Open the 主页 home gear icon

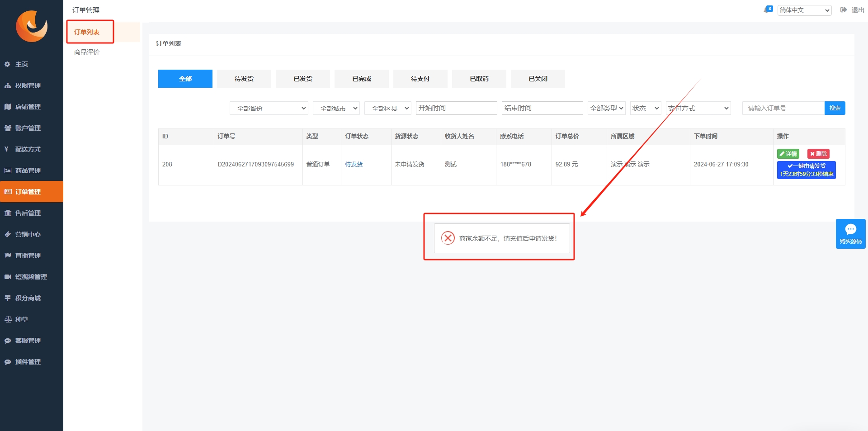pos(7,64)
